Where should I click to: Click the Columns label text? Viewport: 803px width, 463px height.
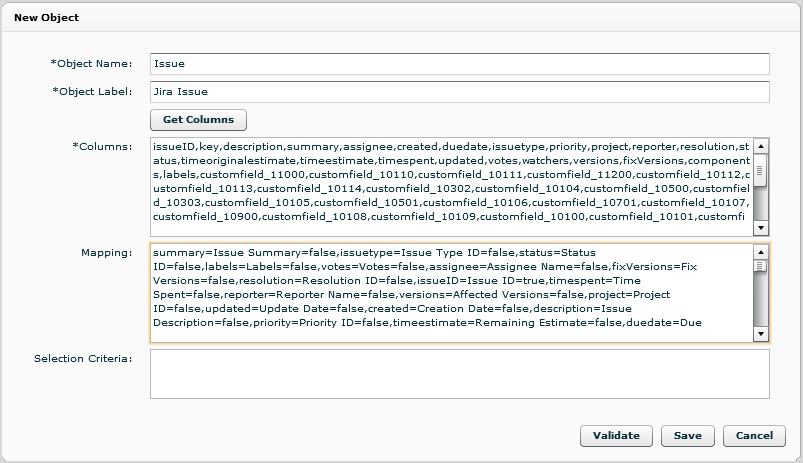click(102, 147)
